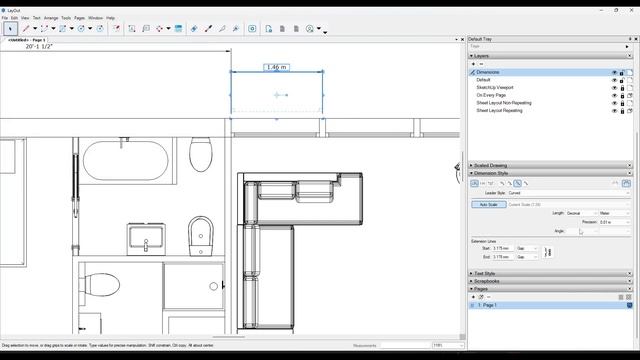Pick the Line drawing tool

(x=26, y=29)
